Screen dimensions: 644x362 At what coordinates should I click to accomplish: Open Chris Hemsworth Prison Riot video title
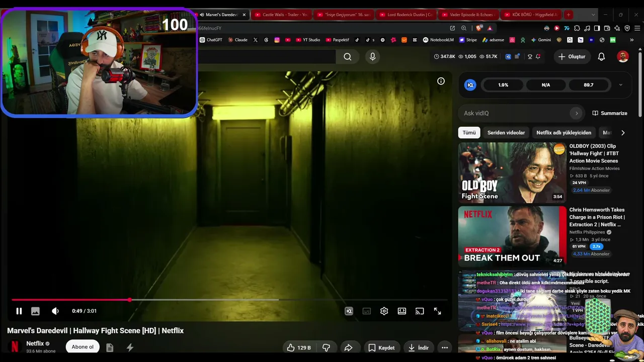(x=597, y=217)
